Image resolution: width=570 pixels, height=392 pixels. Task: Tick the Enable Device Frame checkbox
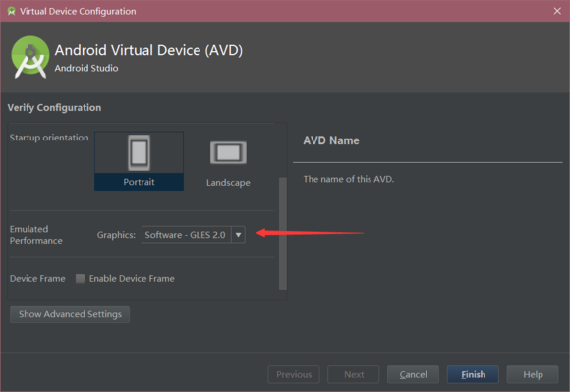[80, 279]
